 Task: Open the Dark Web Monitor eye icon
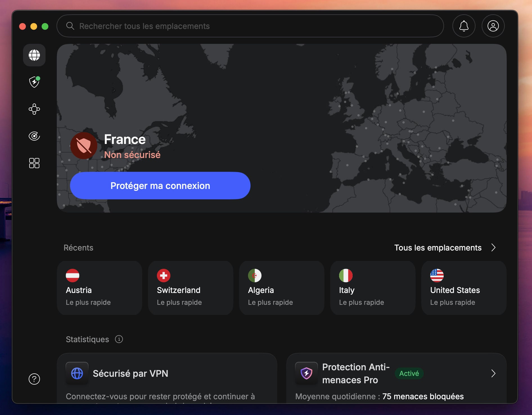(34, 136)
